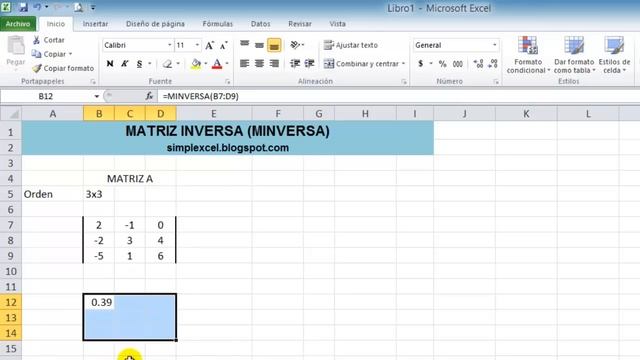Open Estilos de celda gallery

(x=614, y=55)
